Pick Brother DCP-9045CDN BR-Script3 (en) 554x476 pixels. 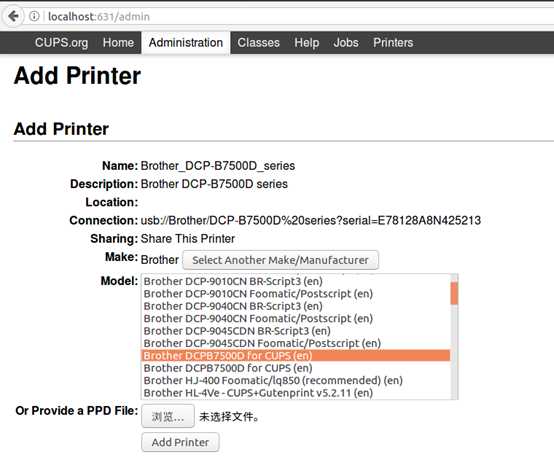pos(296,331)
